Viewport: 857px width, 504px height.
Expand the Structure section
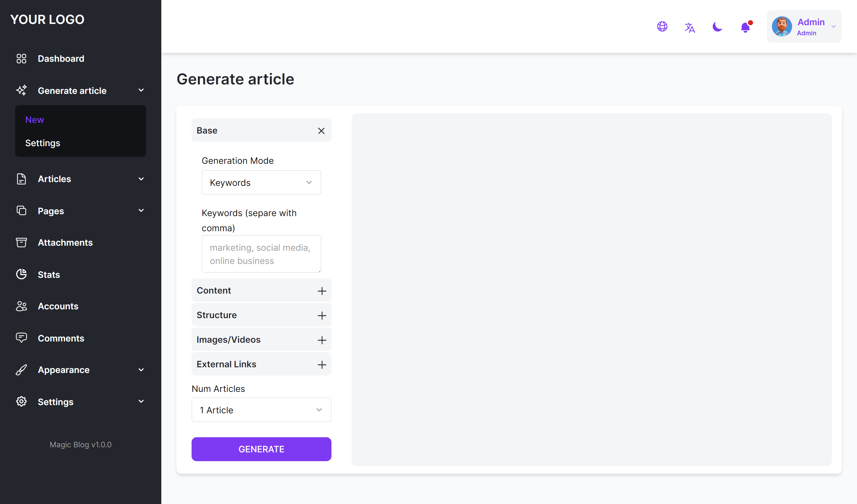point(321,315)
